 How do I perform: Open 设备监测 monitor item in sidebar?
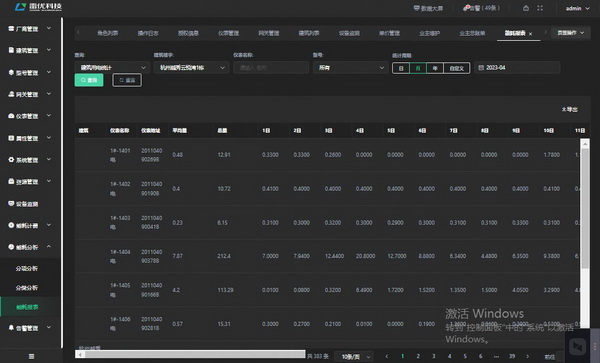tap(26, 204)
